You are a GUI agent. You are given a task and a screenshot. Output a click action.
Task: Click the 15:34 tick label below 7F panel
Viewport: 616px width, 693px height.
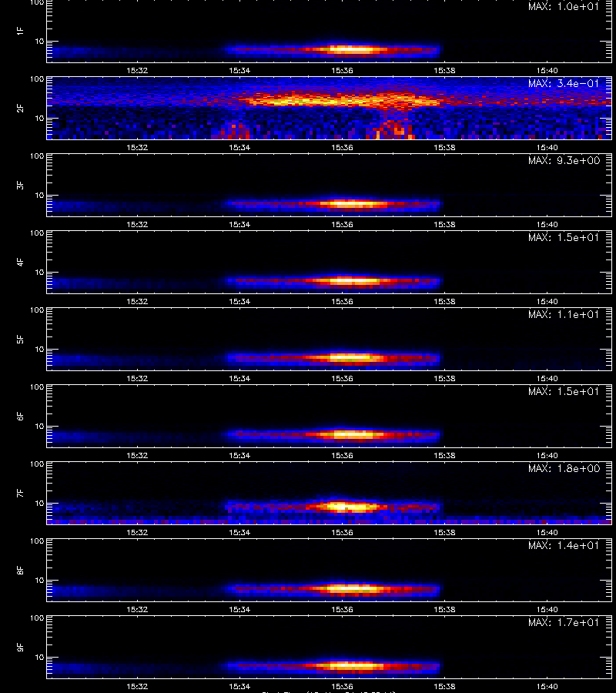click(x=239, y=532)
